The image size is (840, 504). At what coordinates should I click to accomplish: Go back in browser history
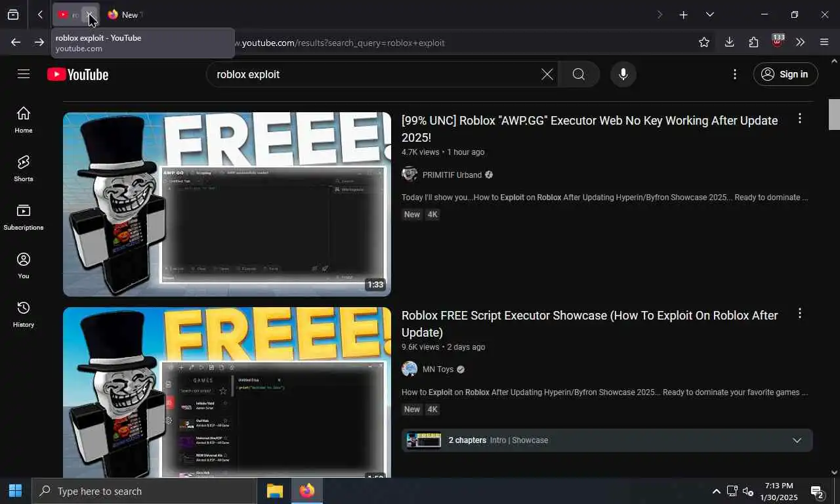coord(16,43)
